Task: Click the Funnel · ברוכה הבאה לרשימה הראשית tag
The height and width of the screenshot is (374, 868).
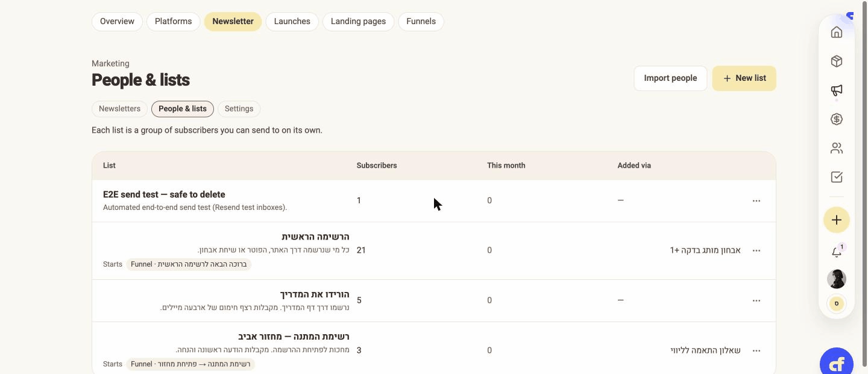Action: pos(189,264)
